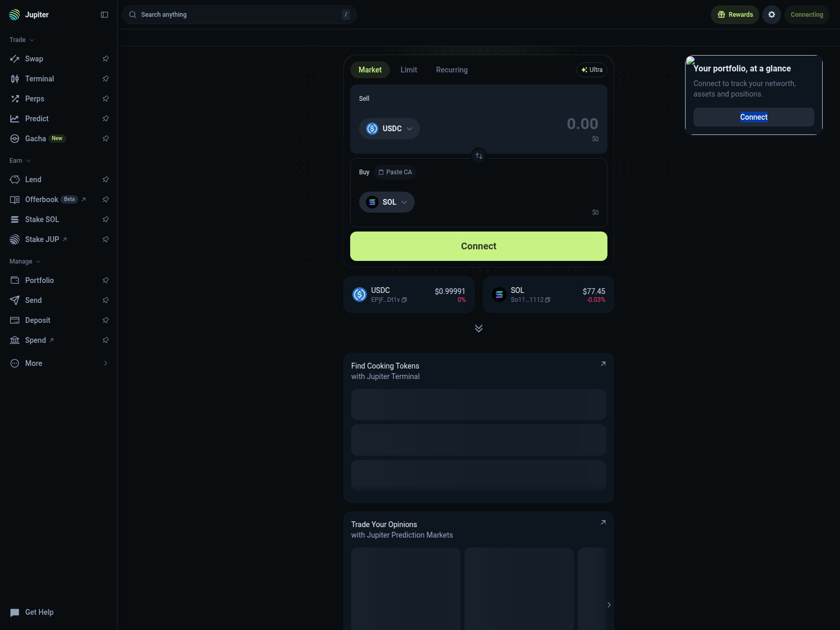Open the Get Help chat icon

(15, 612)
